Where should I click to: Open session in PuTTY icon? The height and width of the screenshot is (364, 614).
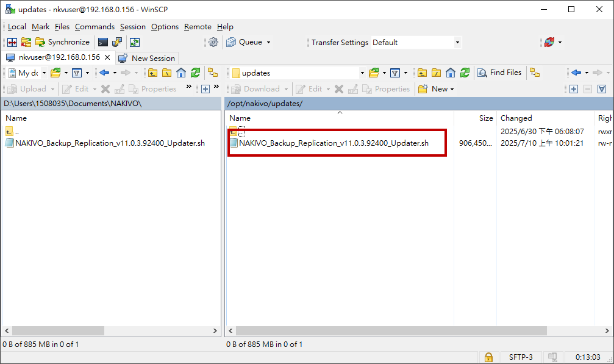(x=117, y=42)
